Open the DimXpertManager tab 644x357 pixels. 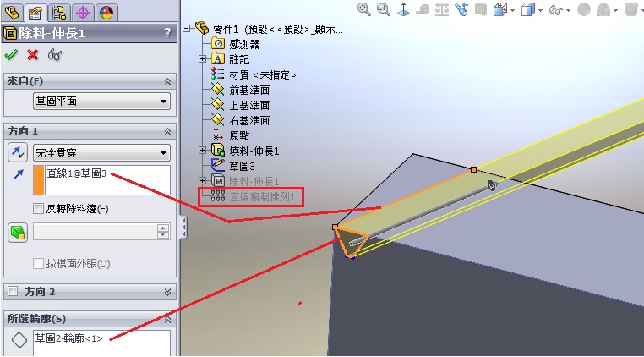point(83,13)
